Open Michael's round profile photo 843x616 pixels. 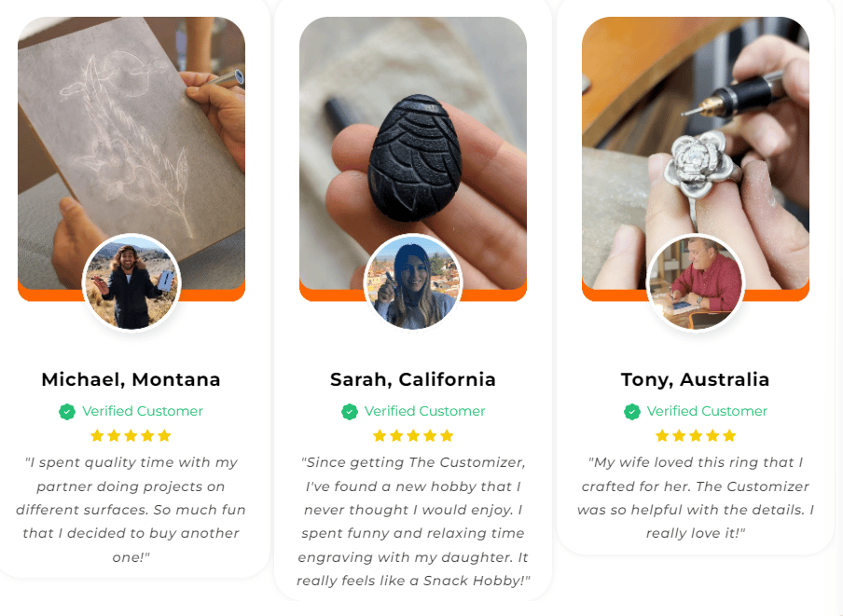pyautogui.click(x=131, y=283)
